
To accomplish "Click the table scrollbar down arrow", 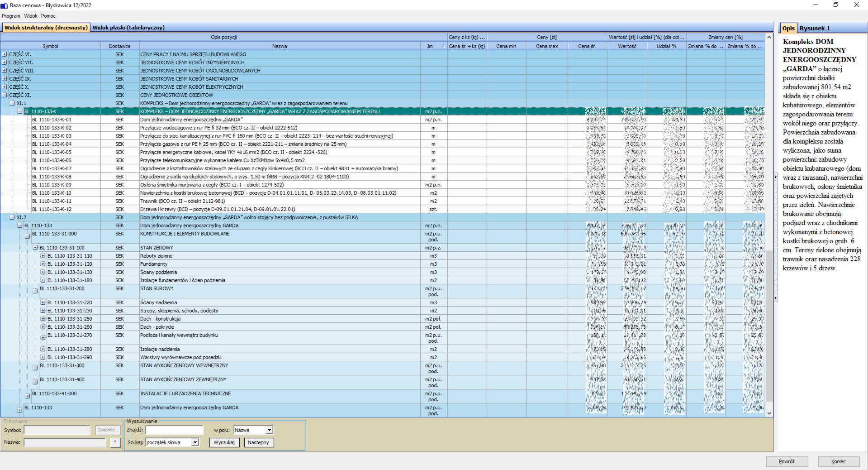I will tap(769, 413).
